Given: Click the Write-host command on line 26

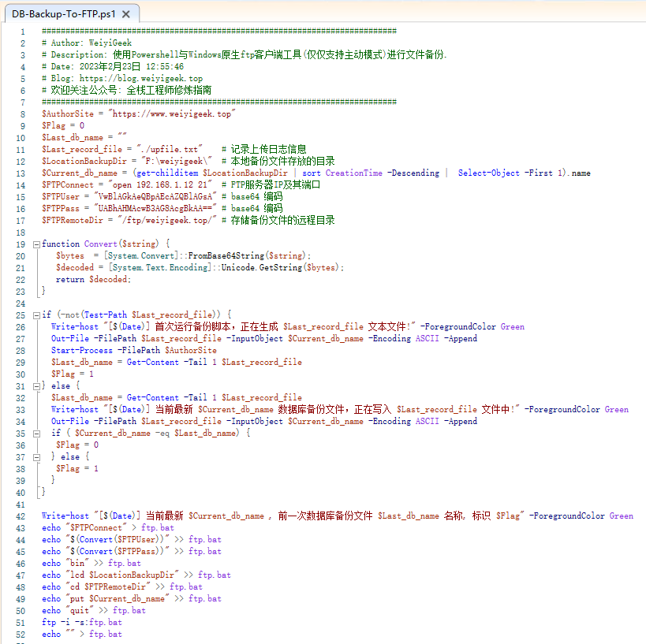Looking at the screenshot, I should (75, 326).
